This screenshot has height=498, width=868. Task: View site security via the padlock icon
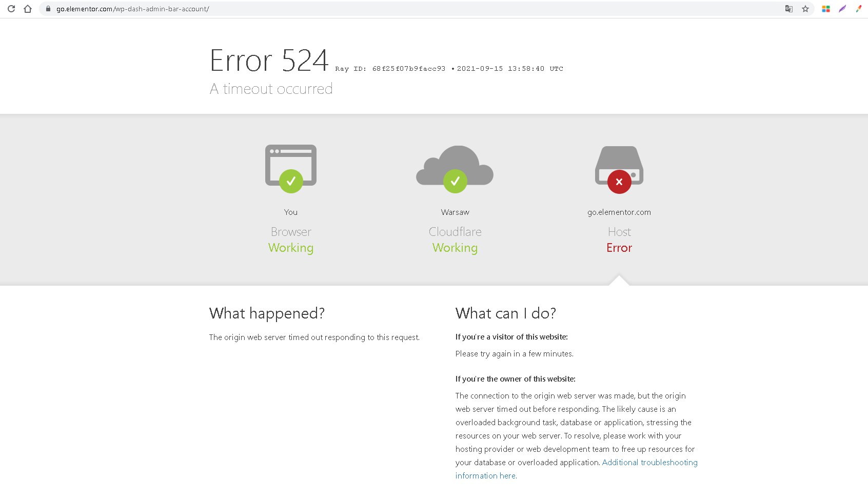[48, 9]
